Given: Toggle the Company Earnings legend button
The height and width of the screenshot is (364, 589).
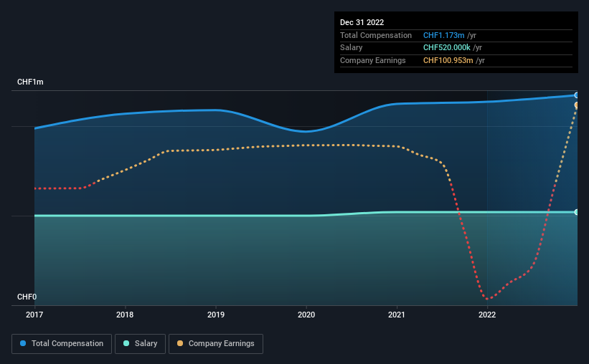Looking at the screenshot, I should pyautogui.click(x=216, y=344).
